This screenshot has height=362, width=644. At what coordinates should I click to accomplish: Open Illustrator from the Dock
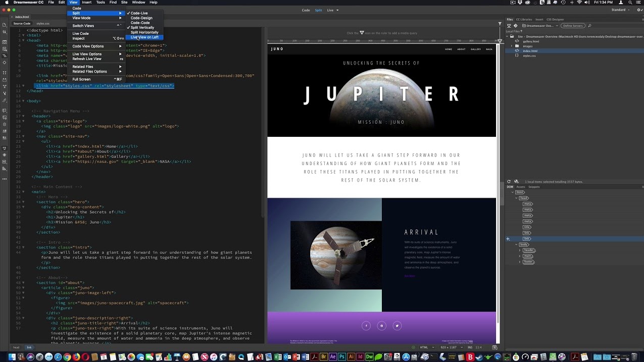point(351,357)
